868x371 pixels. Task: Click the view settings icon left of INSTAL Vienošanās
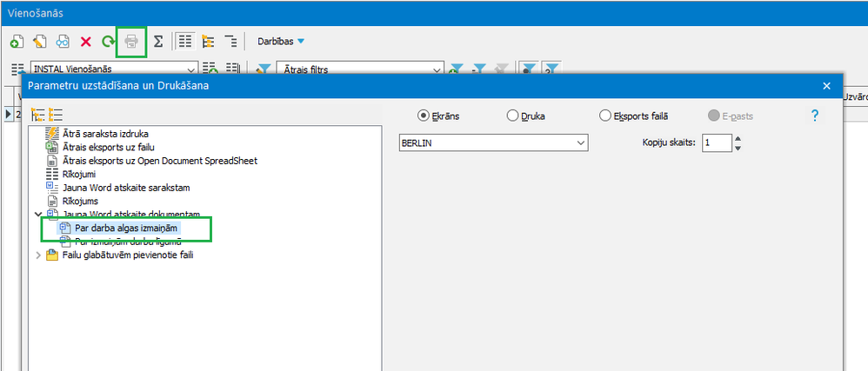18,70
